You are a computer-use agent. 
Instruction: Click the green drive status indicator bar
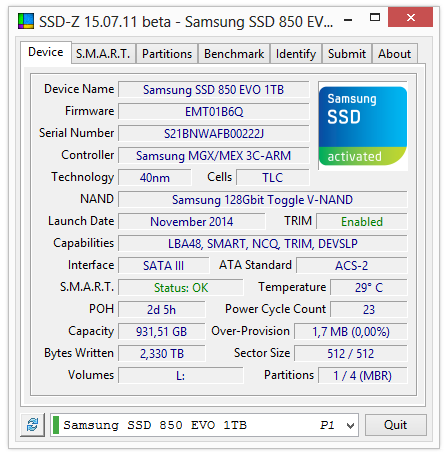pyautogui.click(x=56, y=425)
